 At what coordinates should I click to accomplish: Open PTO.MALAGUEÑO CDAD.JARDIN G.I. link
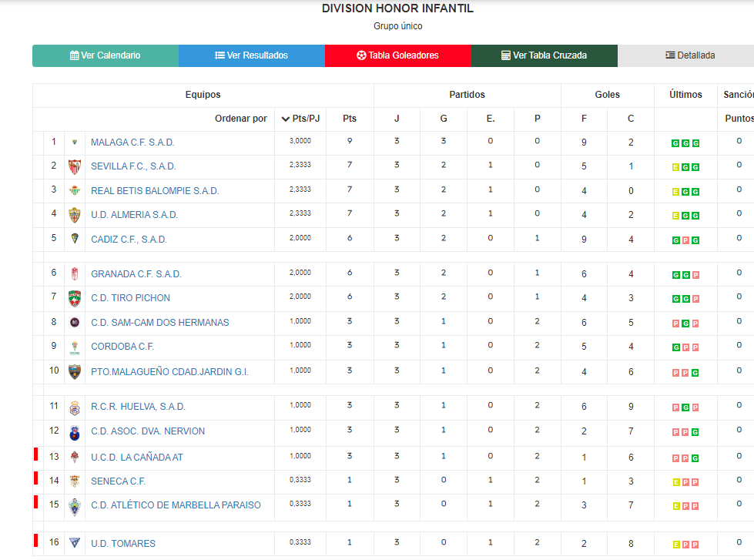click(169, 372)
